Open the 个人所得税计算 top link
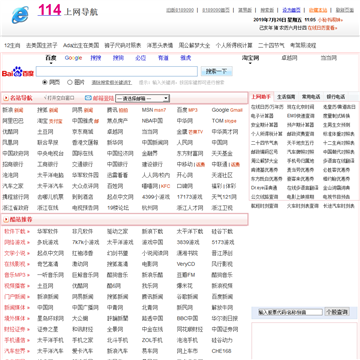This screenshot has width=360, height=360. tap(234, 45)
